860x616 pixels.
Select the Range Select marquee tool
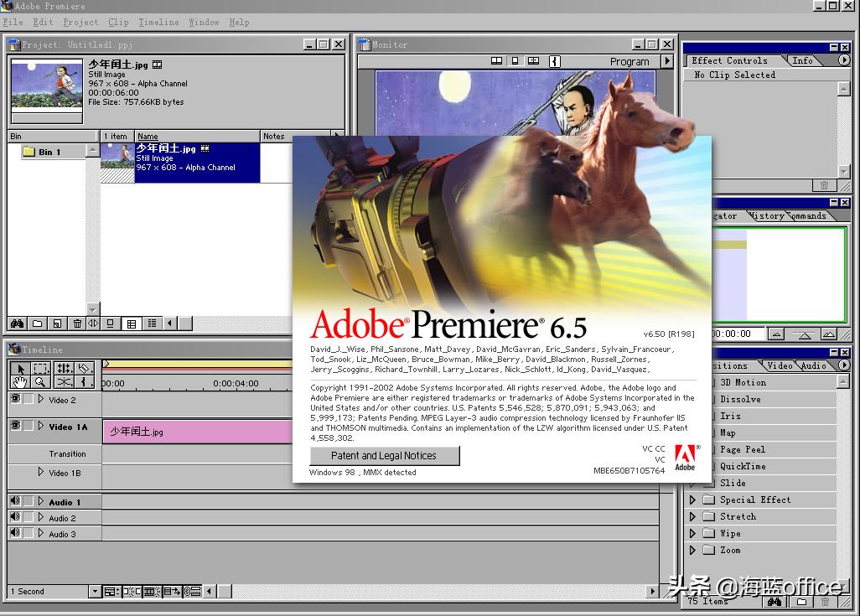point(42,368)
